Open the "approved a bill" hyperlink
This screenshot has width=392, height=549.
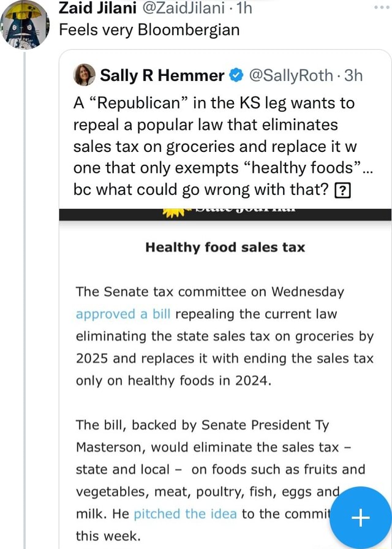point(123,314)
